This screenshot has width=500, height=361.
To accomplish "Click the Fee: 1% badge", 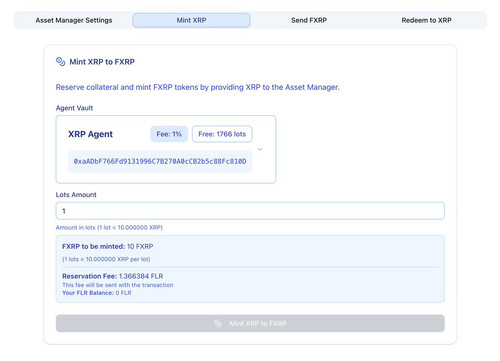I will 169,134.
